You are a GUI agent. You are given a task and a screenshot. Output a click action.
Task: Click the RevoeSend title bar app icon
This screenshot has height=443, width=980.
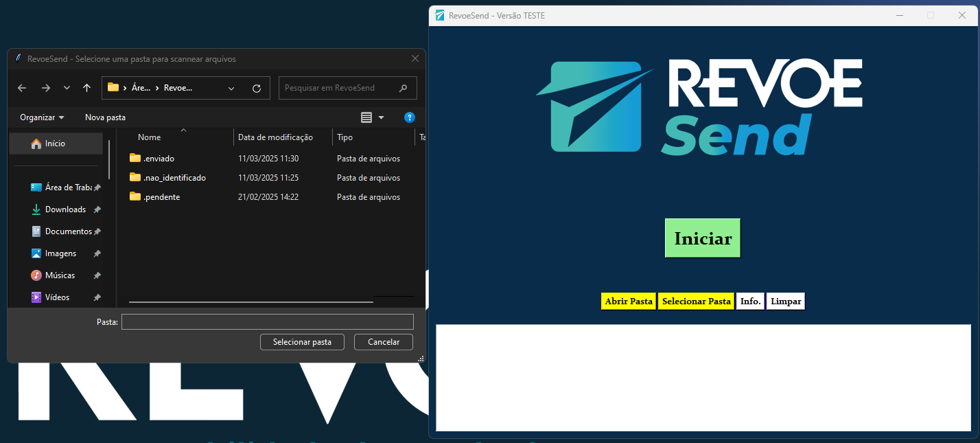(x=440, y=15)
